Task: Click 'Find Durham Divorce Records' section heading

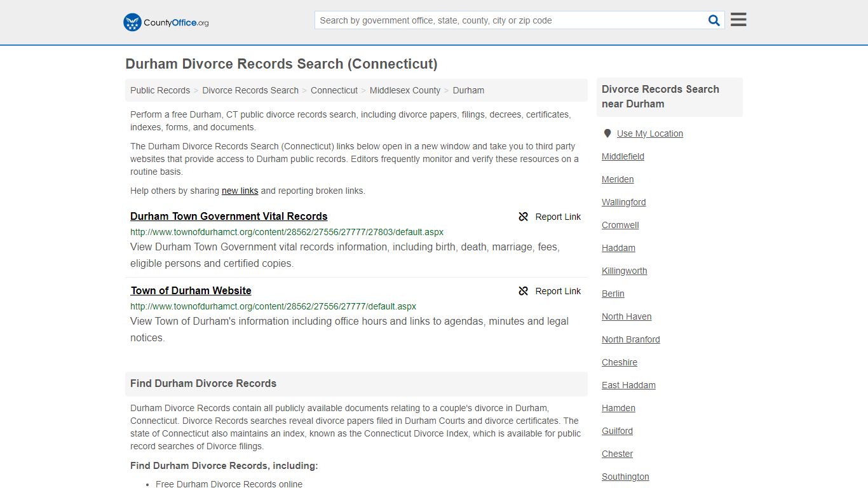Action: coord(203,384)
